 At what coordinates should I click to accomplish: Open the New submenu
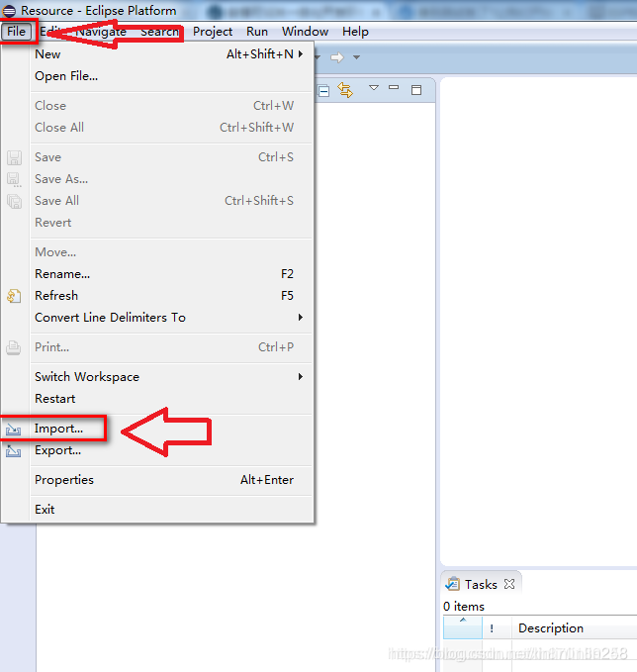coord(171,54)
